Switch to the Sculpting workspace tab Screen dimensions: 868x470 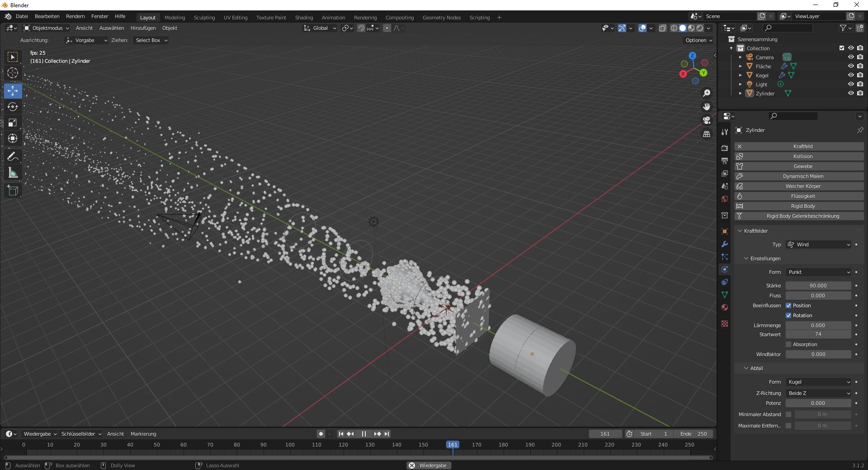(204, 18)
